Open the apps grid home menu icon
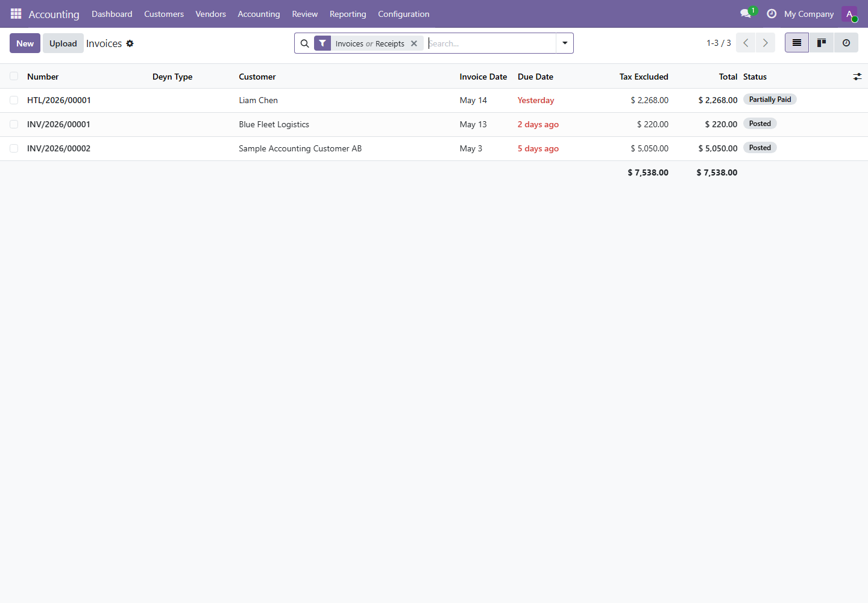 16,13
